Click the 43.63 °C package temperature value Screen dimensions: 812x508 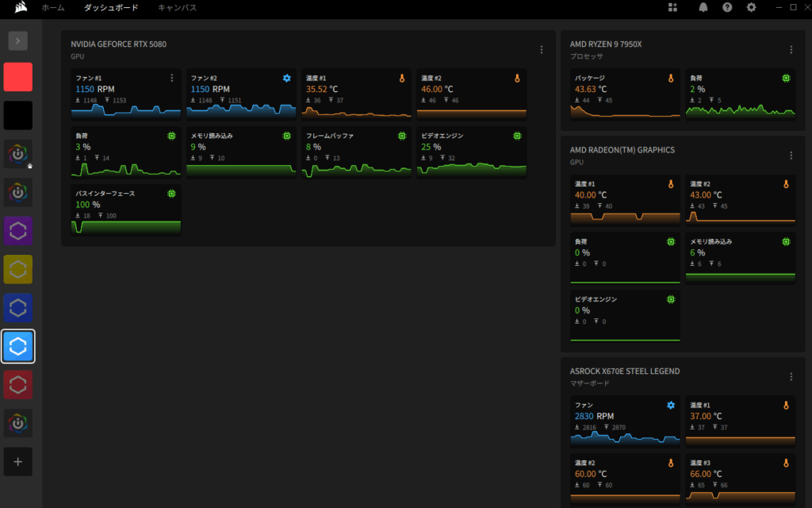(x=590, y=89)
